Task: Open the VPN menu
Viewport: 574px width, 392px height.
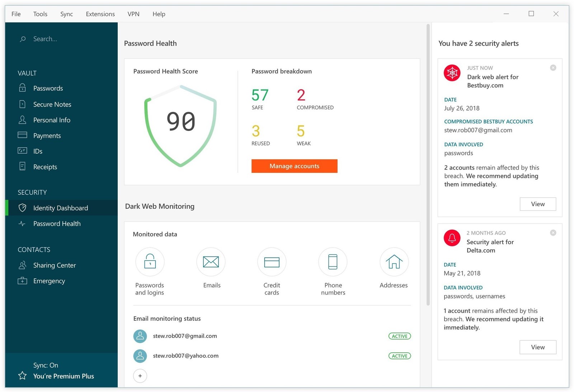Action: 133,14
